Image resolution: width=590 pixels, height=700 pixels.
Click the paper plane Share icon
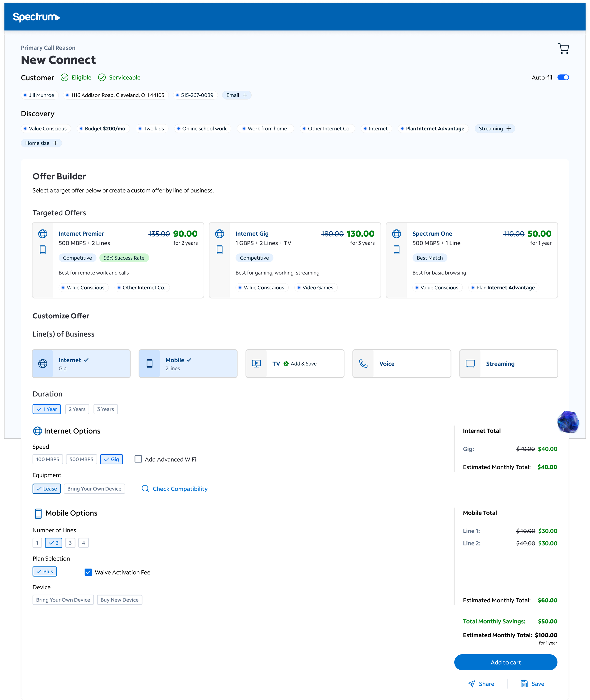(x=472, y=684)
